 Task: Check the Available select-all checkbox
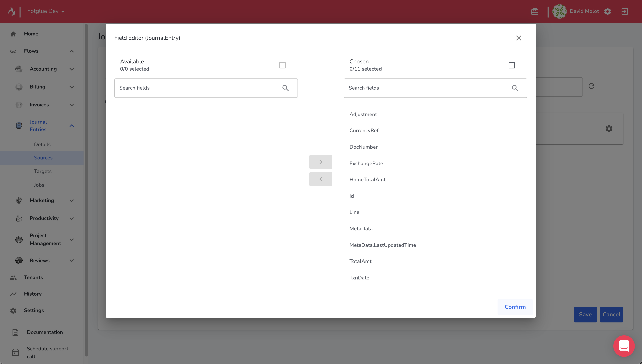pos(282,65)
